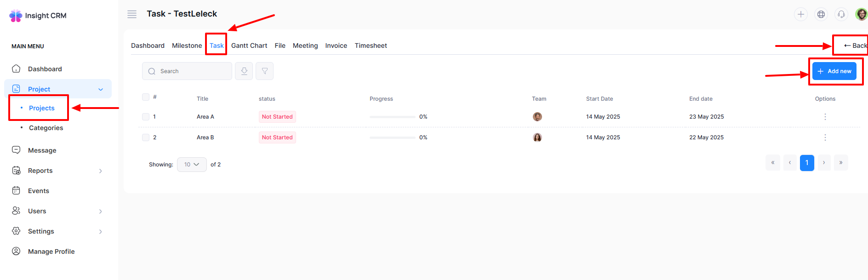Viewport: 868px width, 280px height.
Task: Click the globe language icon in header
Action: click(x=821, y=14)
